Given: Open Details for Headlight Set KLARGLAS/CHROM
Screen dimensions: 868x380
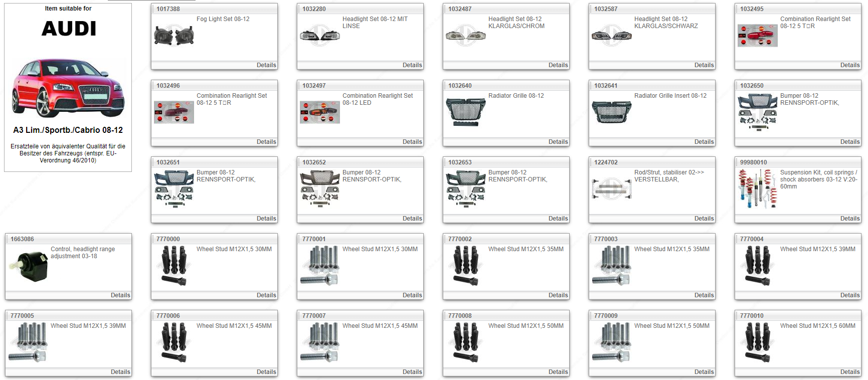Looking at the screenshot, I should point(558,65).
